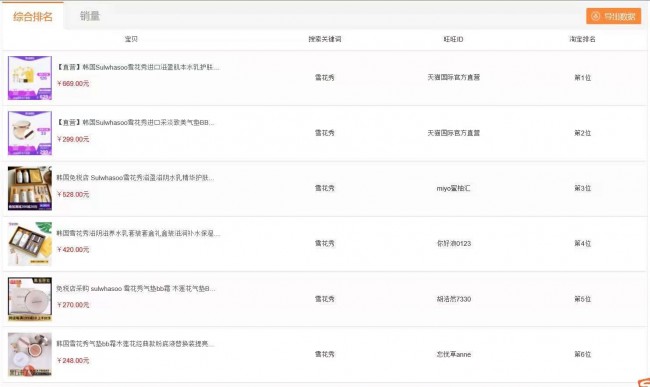Viewport: 650px width, 387px height.
Task: Open the 【直营】 product title ending in 气垫BB
Action: click(136, 122)
